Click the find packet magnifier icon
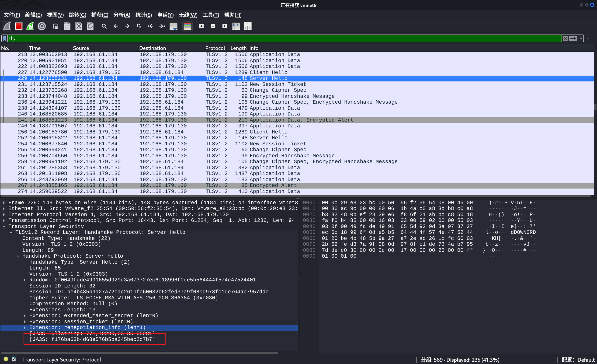 pos(104,26)
